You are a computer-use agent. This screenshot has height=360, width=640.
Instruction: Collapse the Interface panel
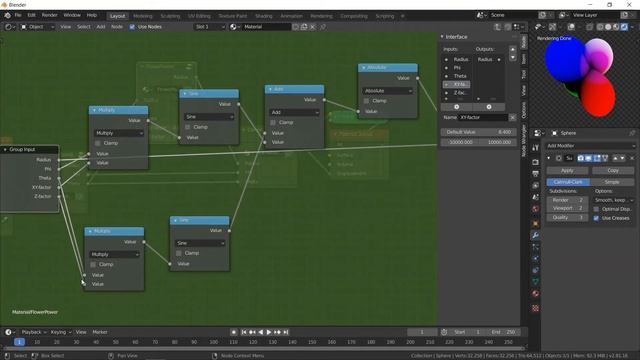(442, 37)
